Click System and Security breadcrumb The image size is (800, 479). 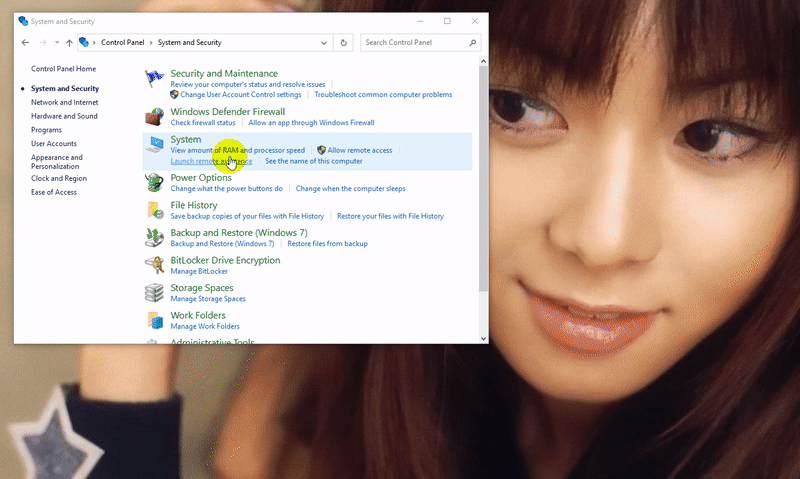[189, 42]
